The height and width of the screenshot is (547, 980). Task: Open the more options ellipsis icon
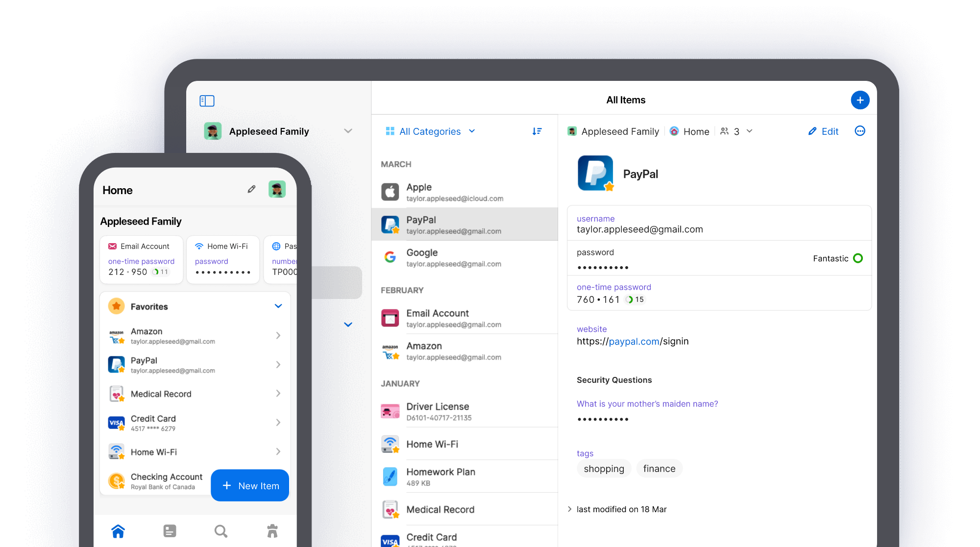(859, 131)
